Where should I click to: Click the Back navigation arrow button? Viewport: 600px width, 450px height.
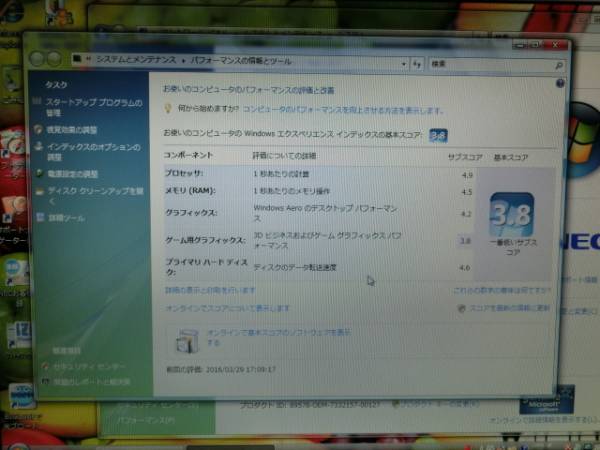(x=37, y=59)
